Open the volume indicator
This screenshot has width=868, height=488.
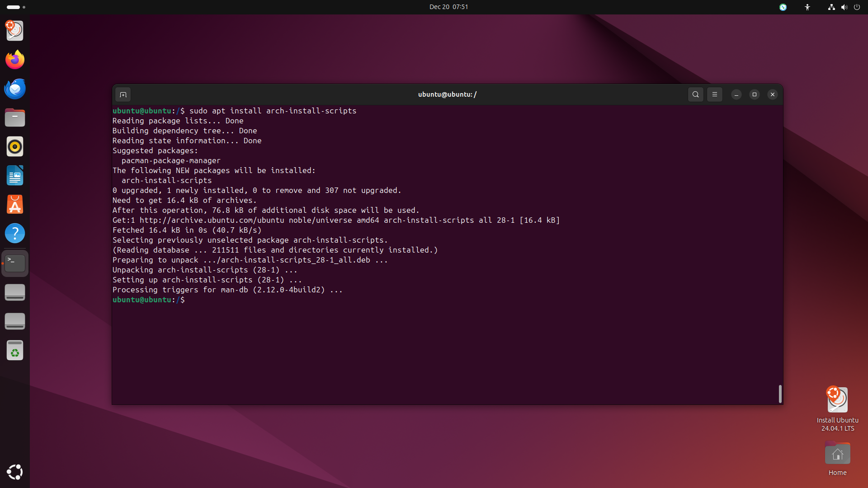point(844,7)
